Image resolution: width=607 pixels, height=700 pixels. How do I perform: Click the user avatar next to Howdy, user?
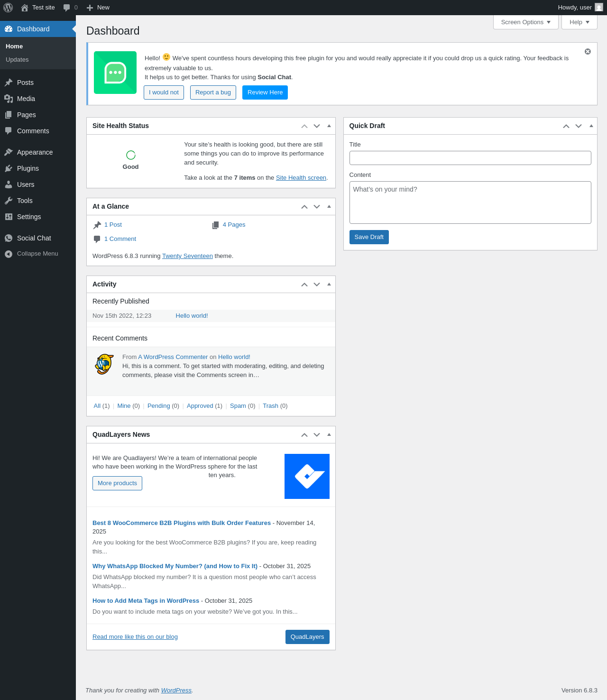coord(599,8)
